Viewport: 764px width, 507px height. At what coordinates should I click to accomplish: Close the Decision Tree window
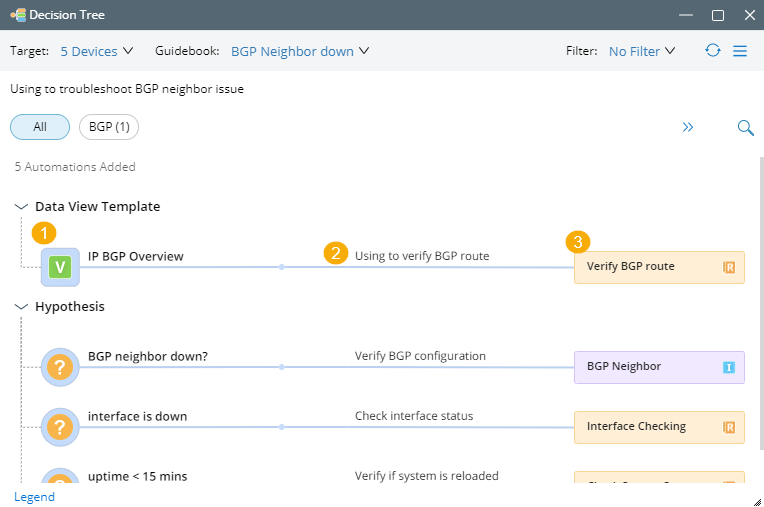click(x=750, y=15)
